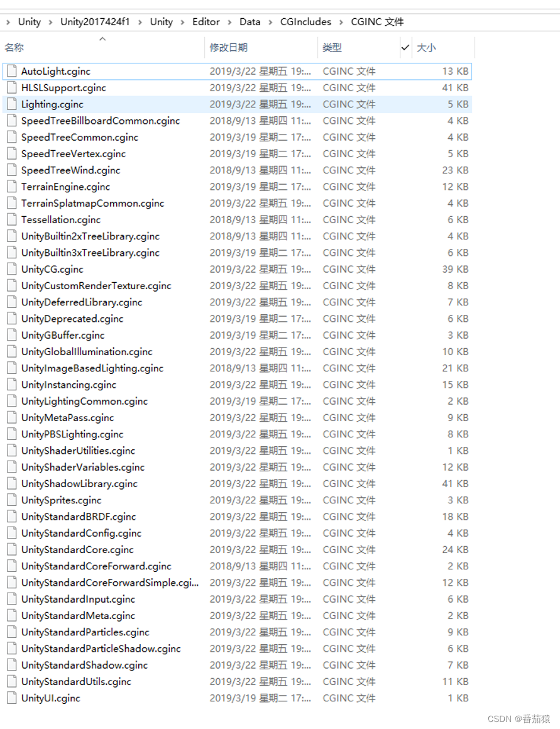Select the Editor breadcrumb item
The height and width of the screenshot is (729, 560).
206,21
